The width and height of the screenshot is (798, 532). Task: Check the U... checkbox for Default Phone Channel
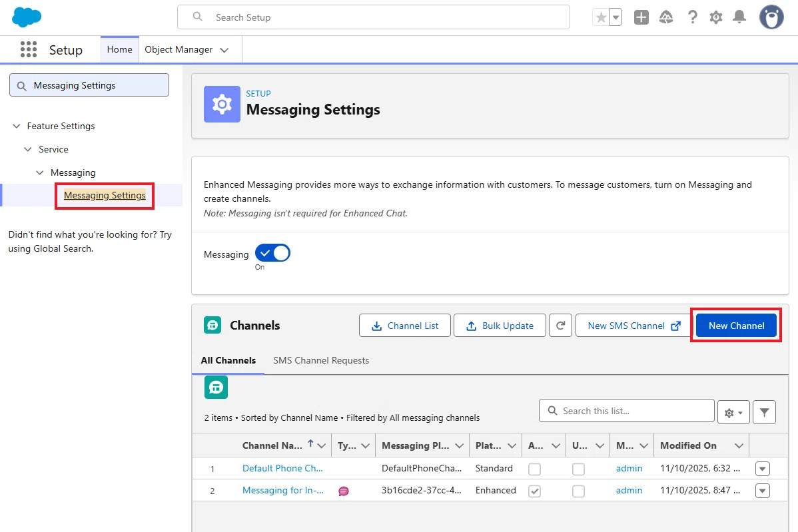[578, 469]
